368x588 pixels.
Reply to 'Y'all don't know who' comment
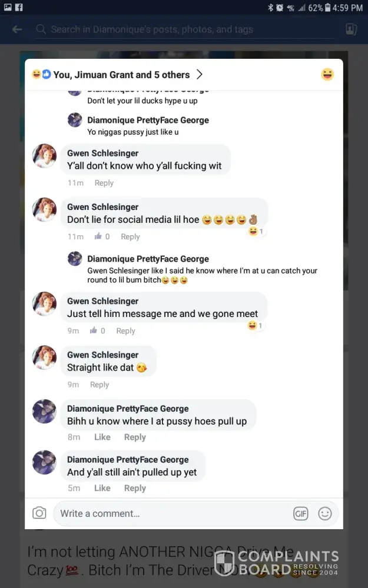(104, 183)
